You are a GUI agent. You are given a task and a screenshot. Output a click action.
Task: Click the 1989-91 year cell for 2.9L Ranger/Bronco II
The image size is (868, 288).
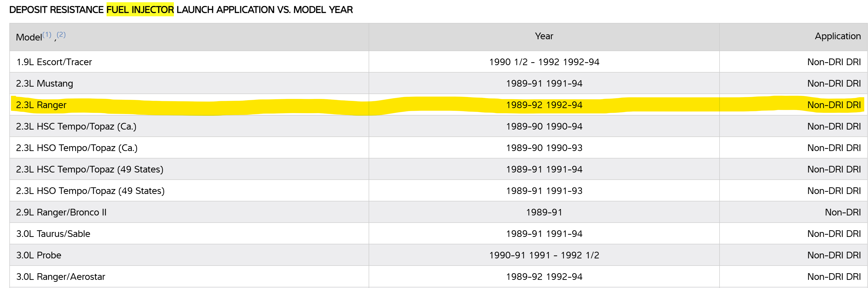coord(544,212)
